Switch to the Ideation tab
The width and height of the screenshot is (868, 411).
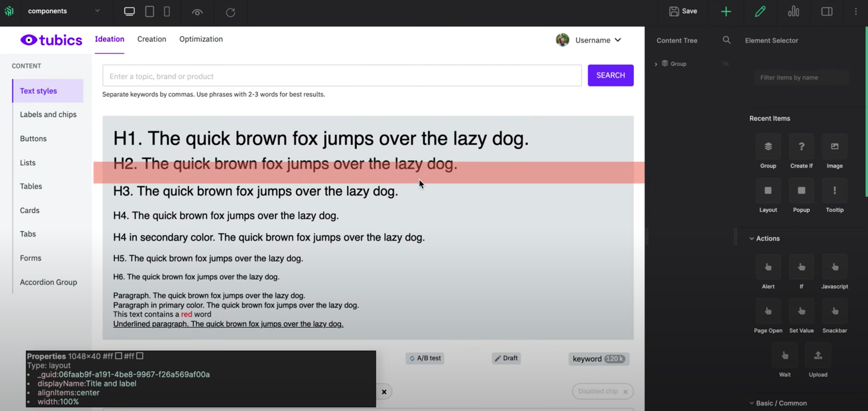(x=109, y=39)
